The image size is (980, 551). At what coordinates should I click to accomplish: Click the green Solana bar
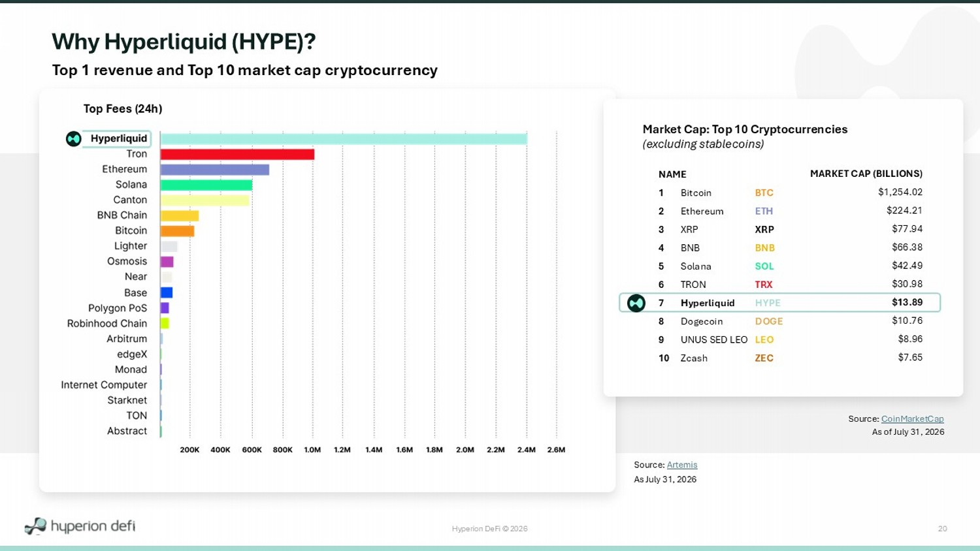coord(206,185)
